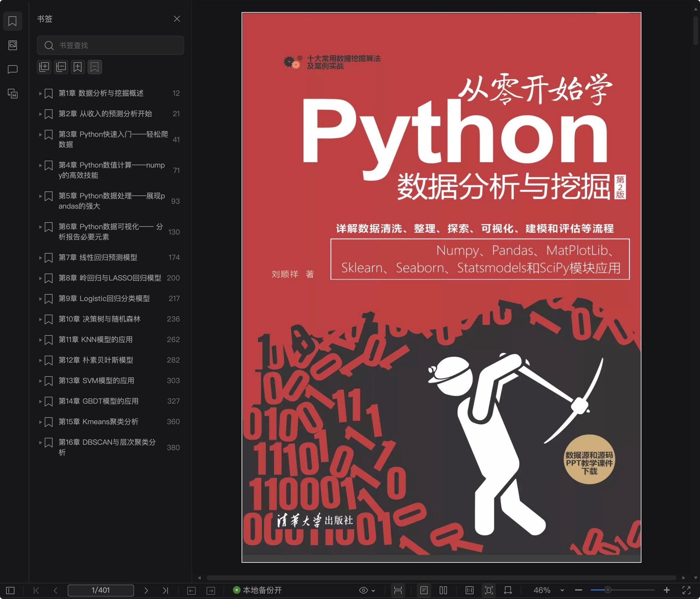Image resolution: width=700 pixels, height=599 pixels.
Task: Expand 第4章 Python数值计算 bookmark
Action: (x=40, y=165)
